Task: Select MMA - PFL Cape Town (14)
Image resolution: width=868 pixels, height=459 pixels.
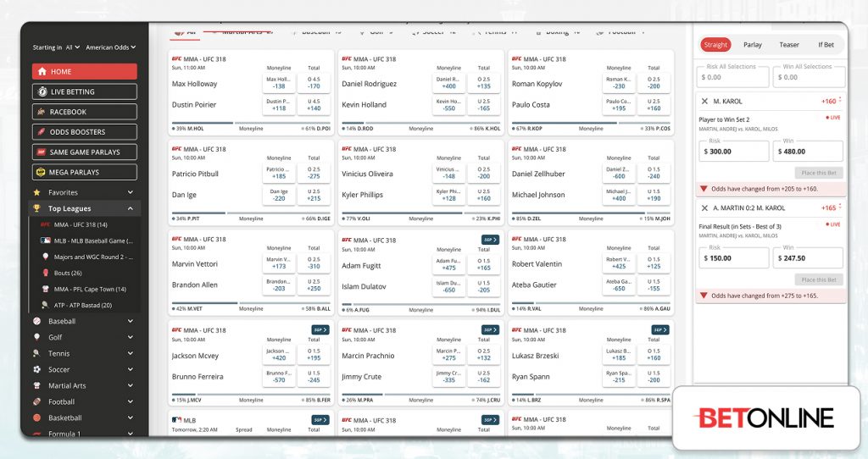Action: coord(84,289)
